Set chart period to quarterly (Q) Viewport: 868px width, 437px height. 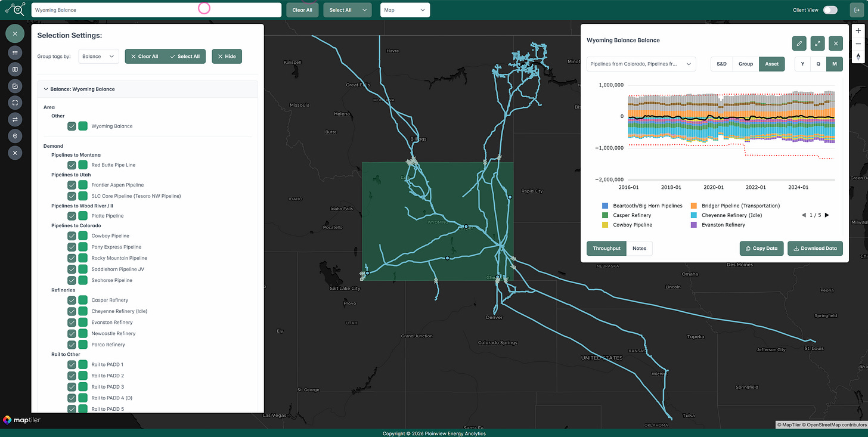(819, 64)
